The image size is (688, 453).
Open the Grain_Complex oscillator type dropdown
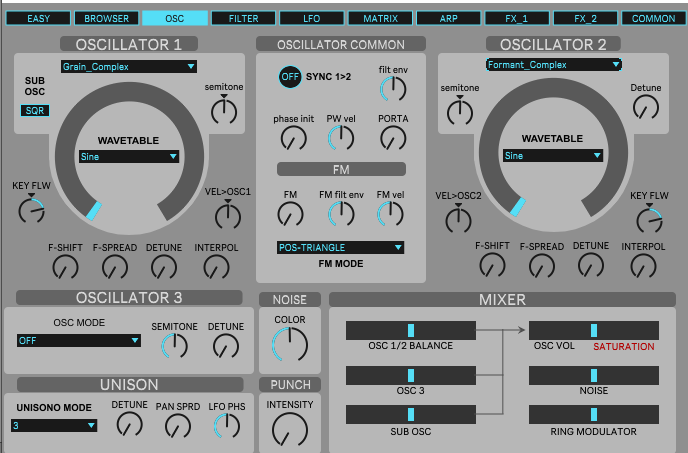coord(128,67)
